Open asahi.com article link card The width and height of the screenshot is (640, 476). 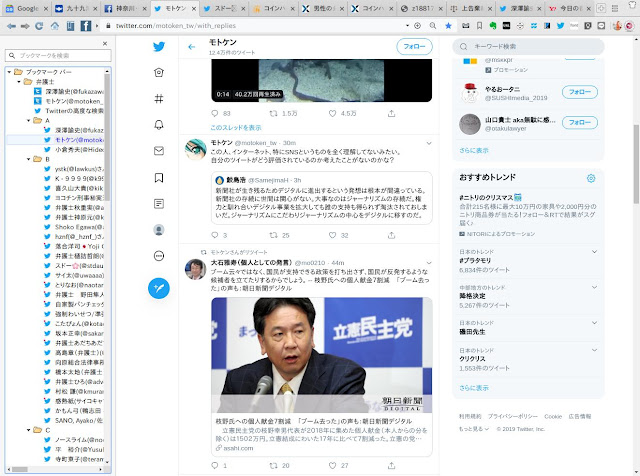tap(322, 434)
